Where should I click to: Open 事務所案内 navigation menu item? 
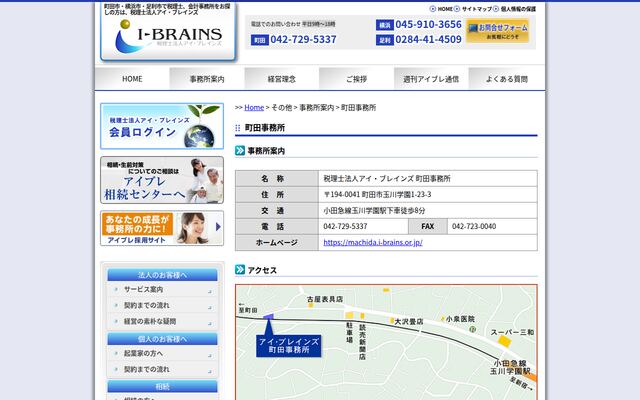(x=207, y=78)
